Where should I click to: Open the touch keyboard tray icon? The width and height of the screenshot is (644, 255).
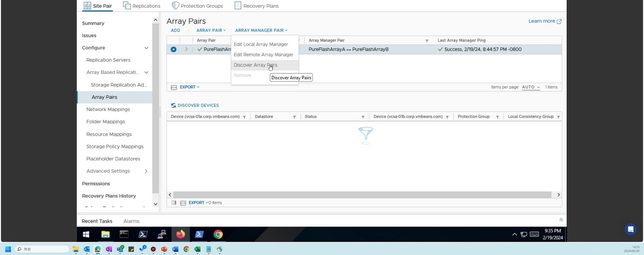click(x=534, y=235)
